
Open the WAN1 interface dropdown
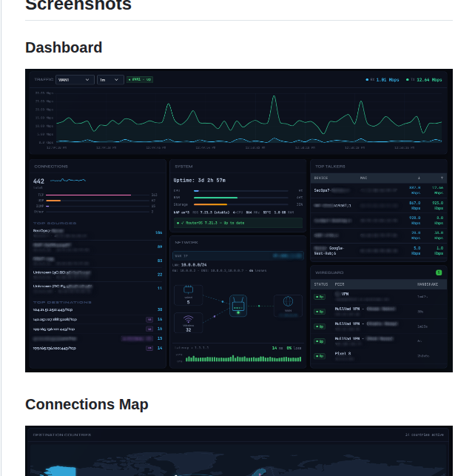[75, 80]
